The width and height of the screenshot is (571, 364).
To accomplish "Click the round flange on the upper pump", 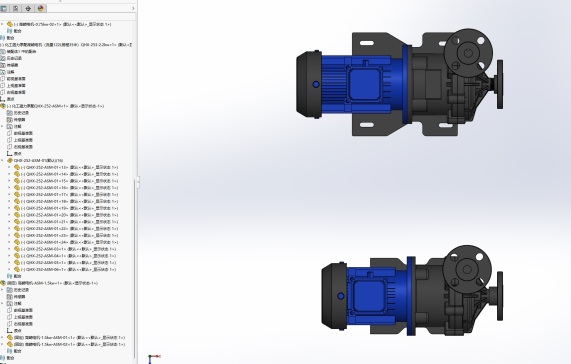I will pyautogui.click(x=468, y=53).
